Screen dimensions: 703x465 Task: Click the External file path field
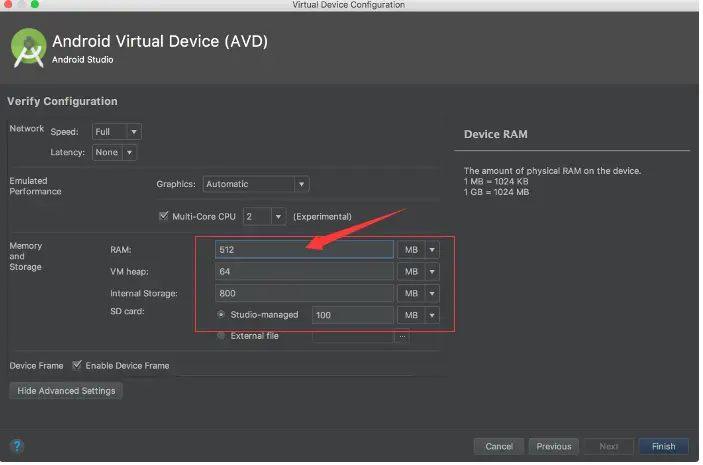tap(353, 336)
